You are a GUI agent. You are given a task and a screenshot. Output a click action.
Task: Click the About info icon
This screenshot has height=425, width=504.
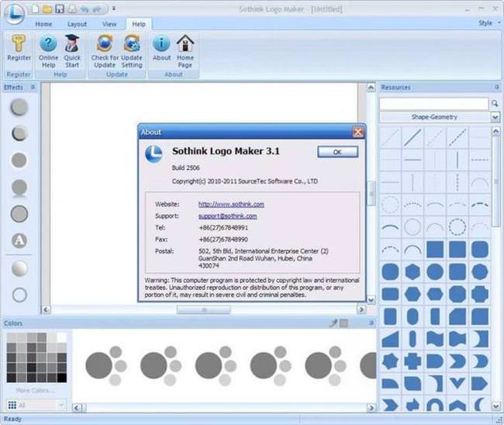[x=161, y=43]
